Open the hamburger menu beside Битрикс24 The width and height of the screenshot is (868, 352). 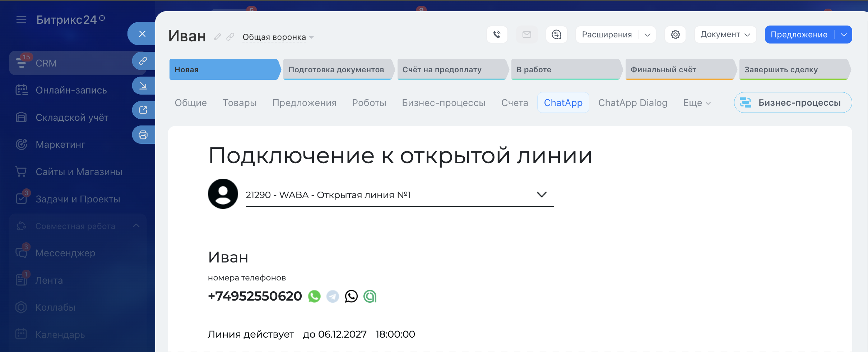click(x=22, y=20)
